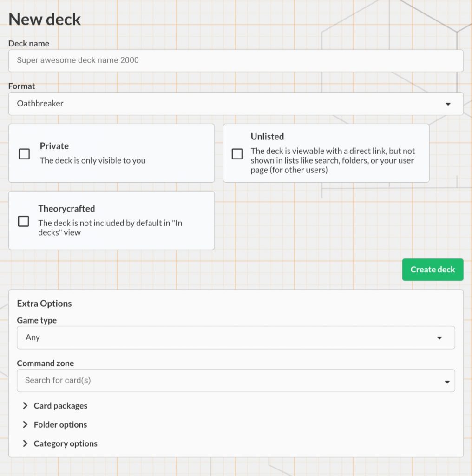
Task: Select the Theorycrafted label text
Action: [x=66, y=209]
